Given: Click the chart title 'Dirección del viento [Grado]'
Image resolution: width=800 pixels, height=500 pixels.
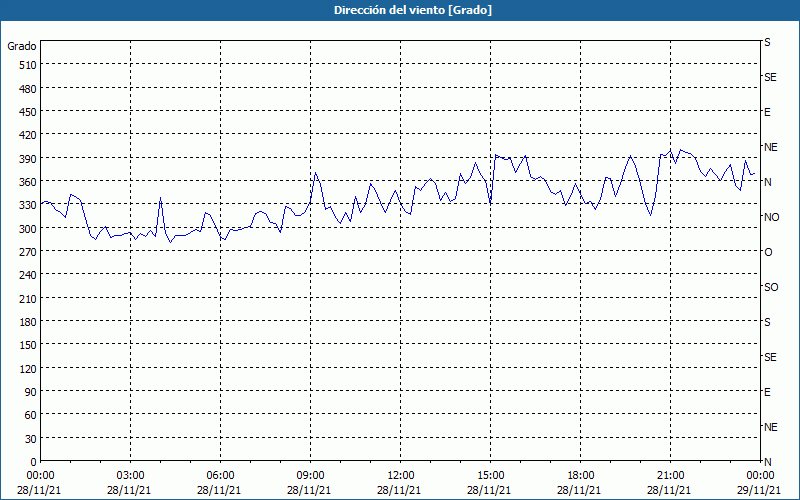Looking at the screenshot, I should pos(413,10).
